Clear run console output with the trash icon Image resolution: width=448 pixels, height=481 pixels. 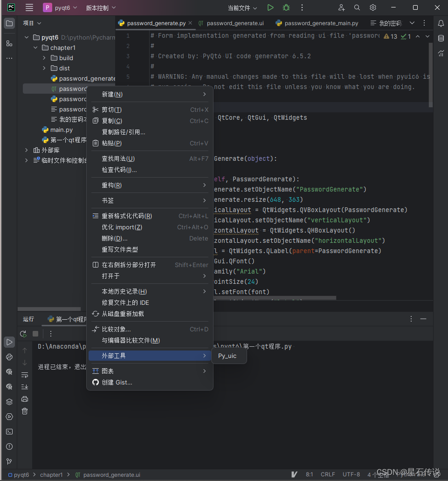(24, 411)
